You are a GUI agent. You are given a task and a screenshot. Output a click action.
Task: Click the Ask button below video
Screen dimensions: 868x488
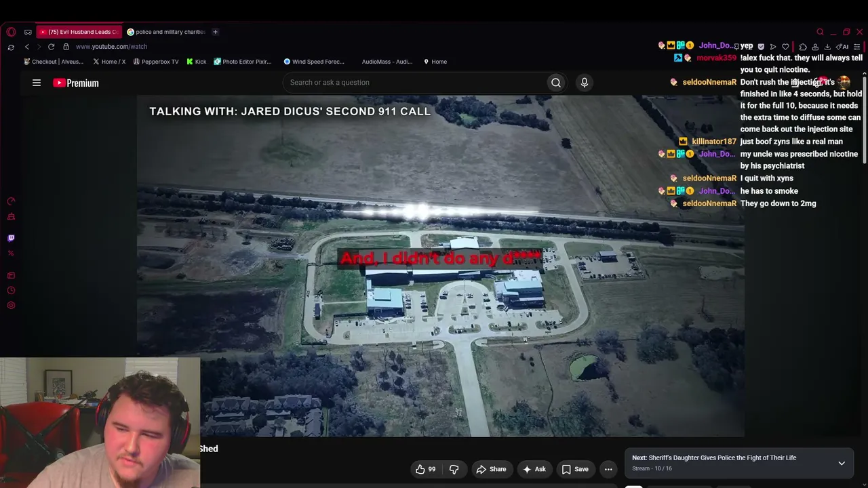pos(534,469)
